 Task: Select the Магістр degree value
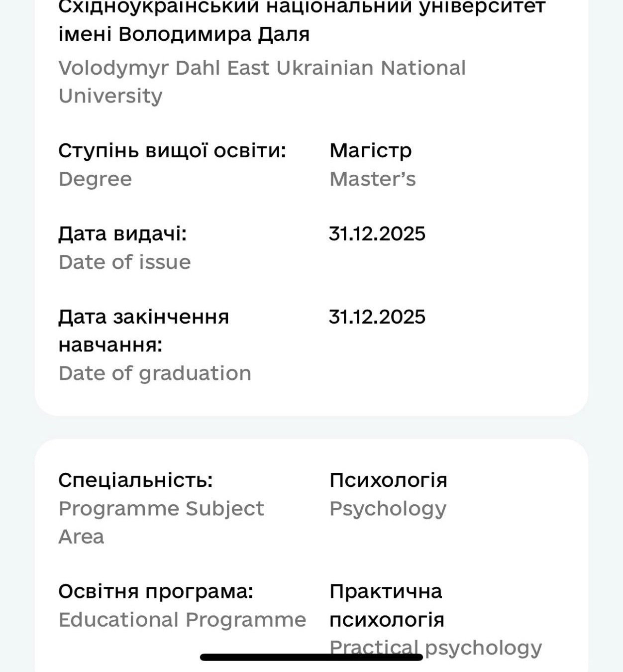(x=371, y=151)
